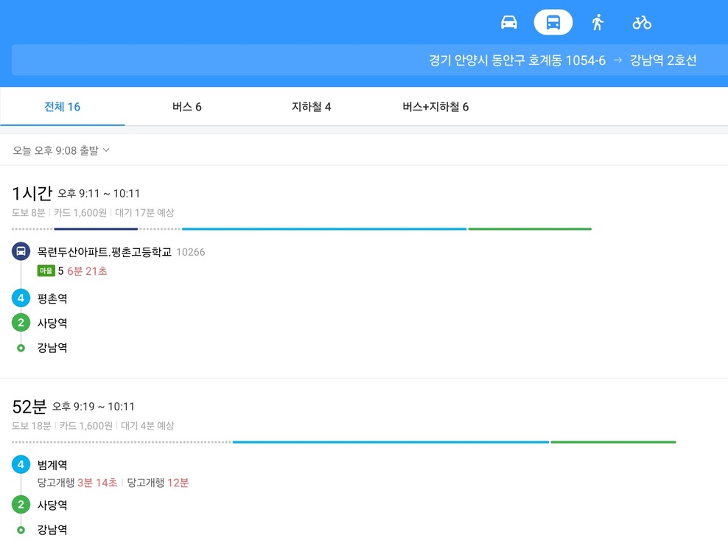Open the 버스+지하철 6 tab
The height and width of the screenshot is (560, 728).
pyautogui.click(x=435, y=107)
